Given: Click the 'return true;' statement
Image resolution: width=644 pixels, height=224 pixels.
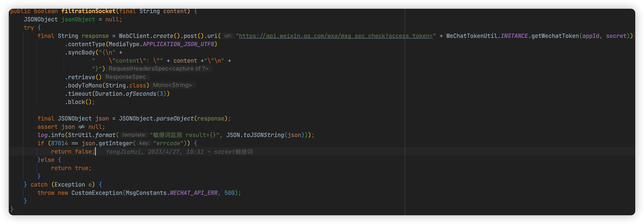Looking at the screenshot, I should (71, 168).
